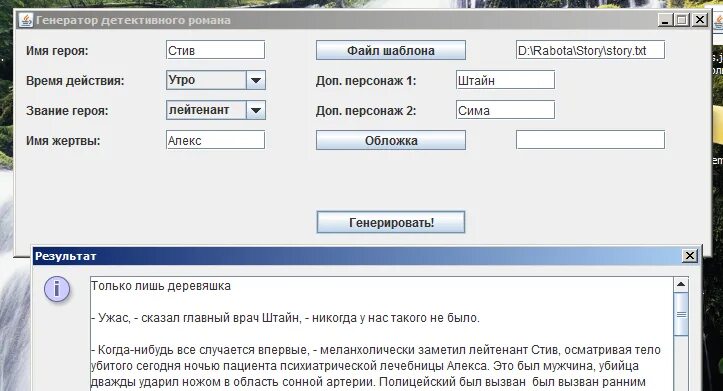
Task: Focus the Имя героя field containing Стив
Action: 215,50
